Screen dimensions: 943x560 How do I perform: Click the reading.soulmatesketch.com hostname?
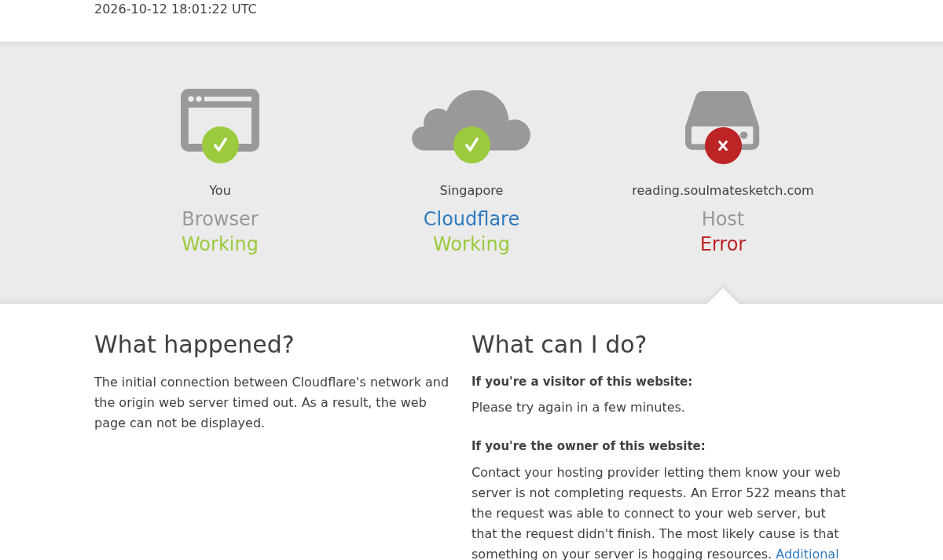[723, 190]
